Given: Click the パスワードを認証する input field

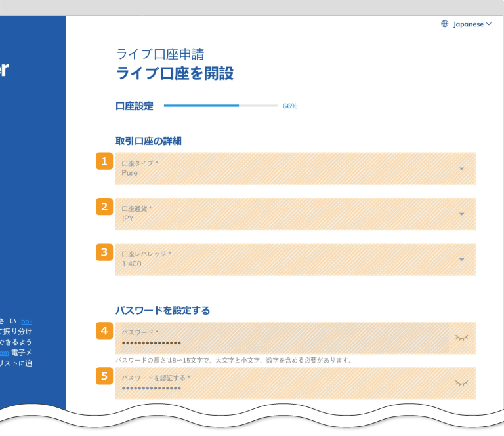Looking at the screenshot, I should [x=295, y=384].
